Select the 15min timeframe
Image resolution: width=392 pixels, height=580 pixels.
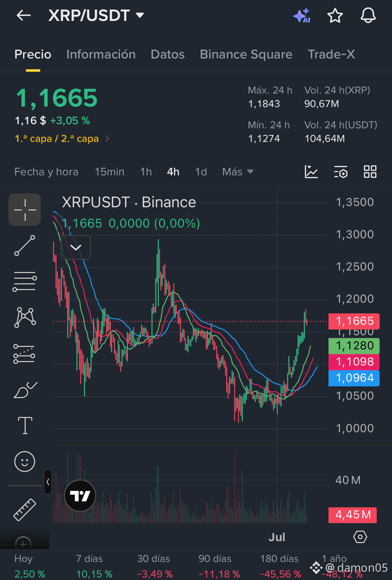pos(109,172)
